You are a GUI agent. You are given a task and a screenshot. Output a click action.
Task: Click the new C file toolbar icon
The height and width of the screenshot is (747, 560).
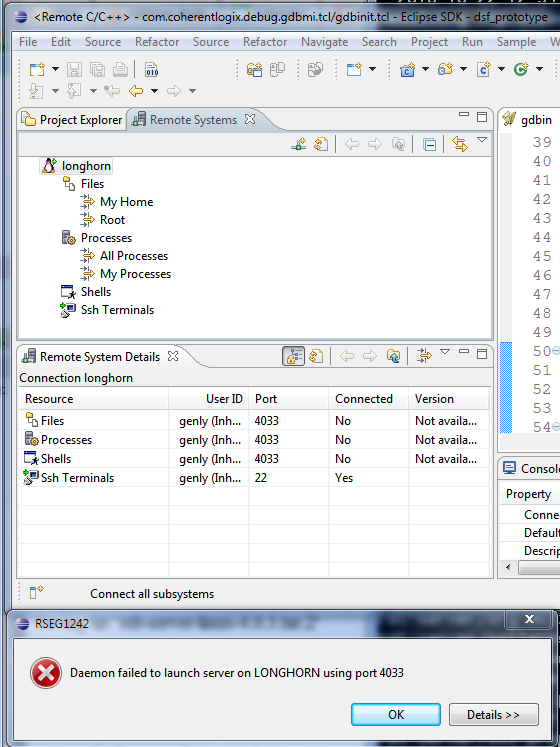pos(483,70)
